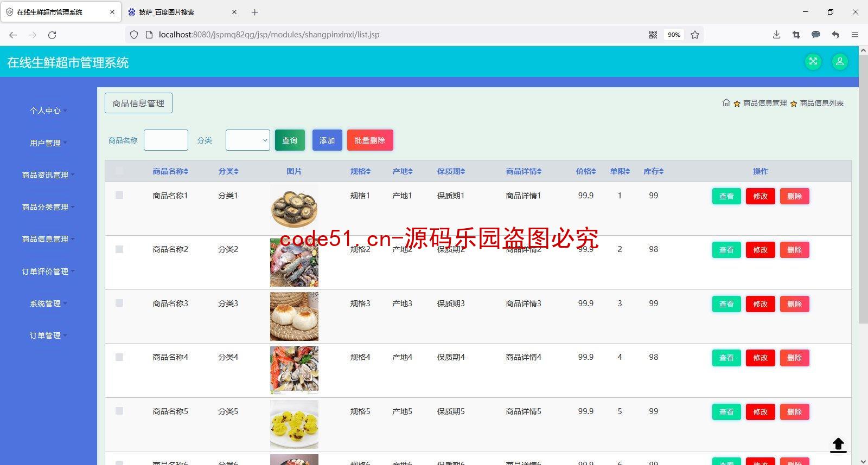868x465 pixels.
Task: Sort by 规格 column header
Action: coord(360,171)
